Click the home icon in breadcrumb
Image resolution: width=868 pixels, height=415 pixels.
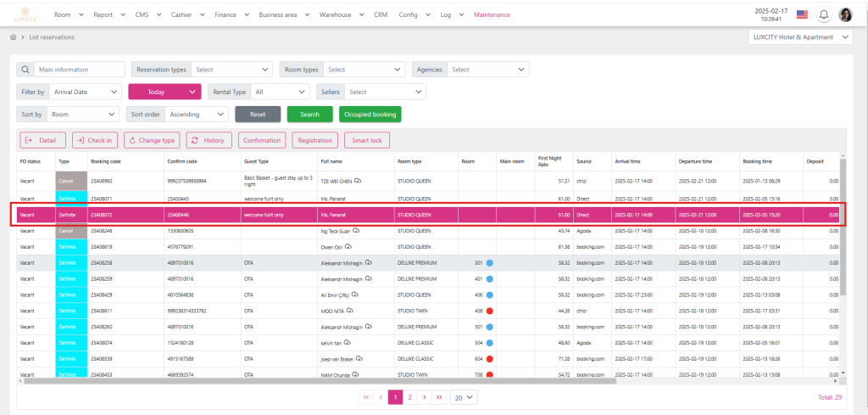pos(13,37)
